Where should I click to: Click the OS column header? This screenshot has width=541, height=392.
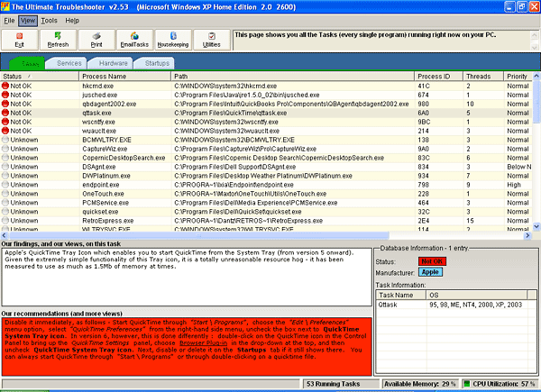tap(477, 295)
